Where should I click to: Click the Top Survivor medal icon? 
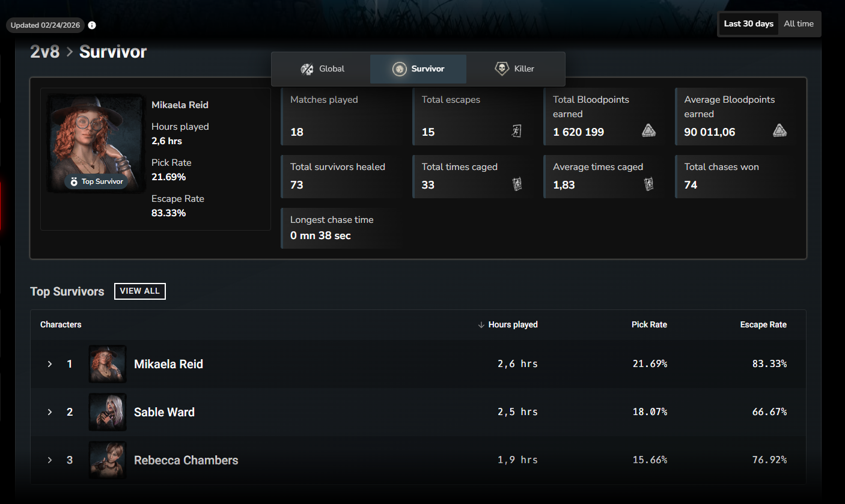pyautogui.click(x=74, y=181)
